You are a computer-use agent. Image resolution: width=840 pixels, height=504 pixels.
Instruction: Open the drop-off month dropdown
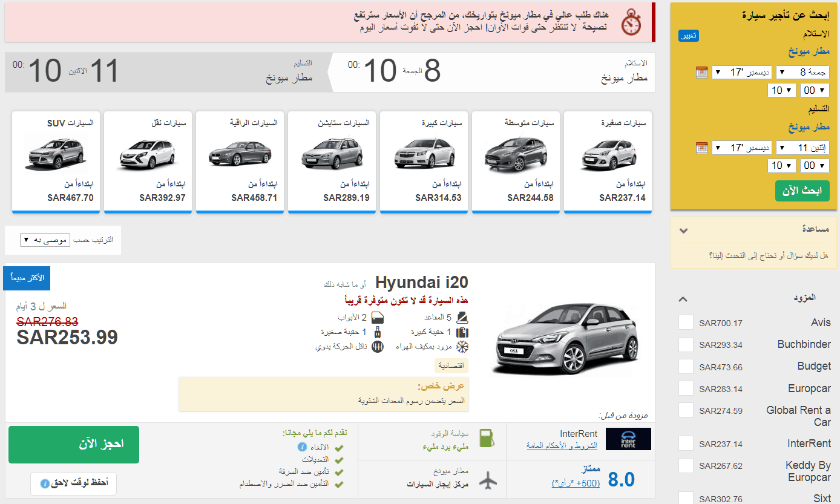tap(742, 148)
